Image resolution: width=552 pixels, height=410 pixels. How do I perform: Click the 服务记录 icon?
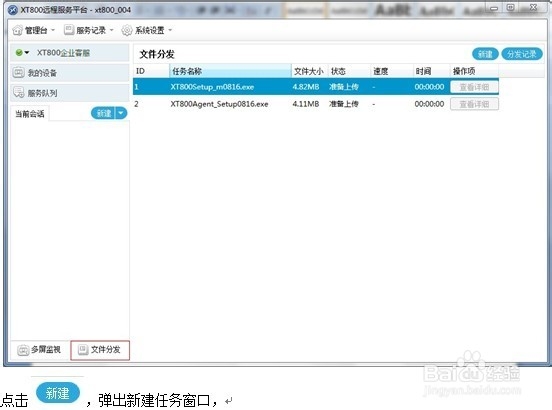(69, 30)
